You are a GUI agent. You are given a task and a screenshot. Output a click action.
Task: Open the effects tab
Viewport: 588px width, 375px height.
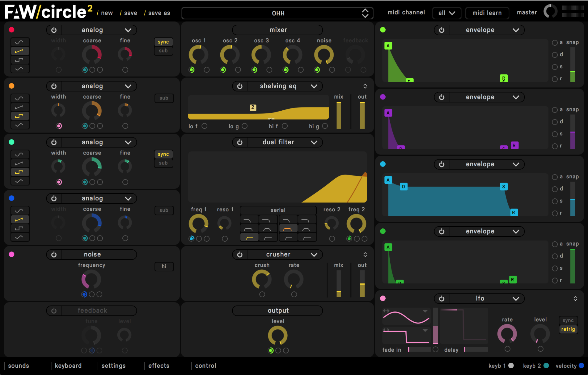coord(159,366)
